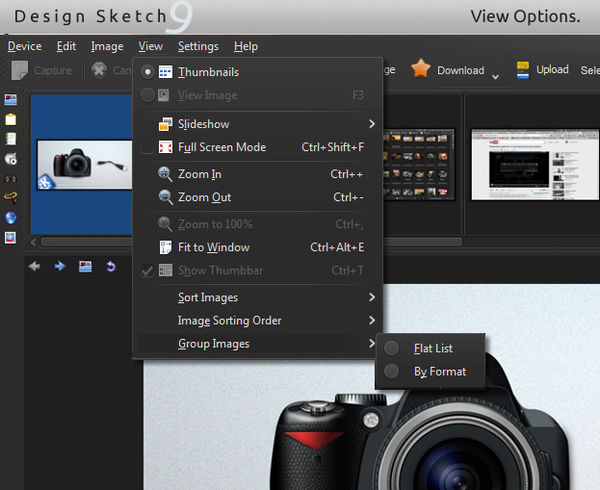This screenshot has width=600, height=490.
Task: Select the Thumbnails radio option
Action: click(x=148, y=72)
